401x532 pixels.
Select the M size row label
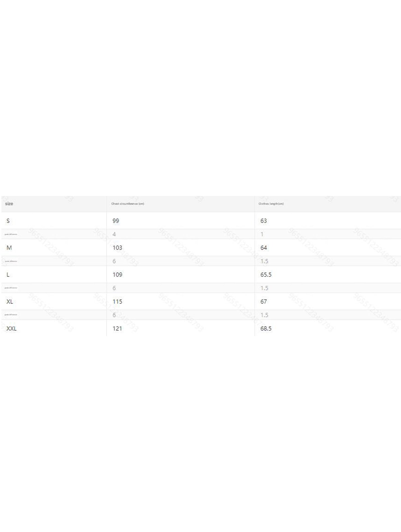(x=9, y=248)
